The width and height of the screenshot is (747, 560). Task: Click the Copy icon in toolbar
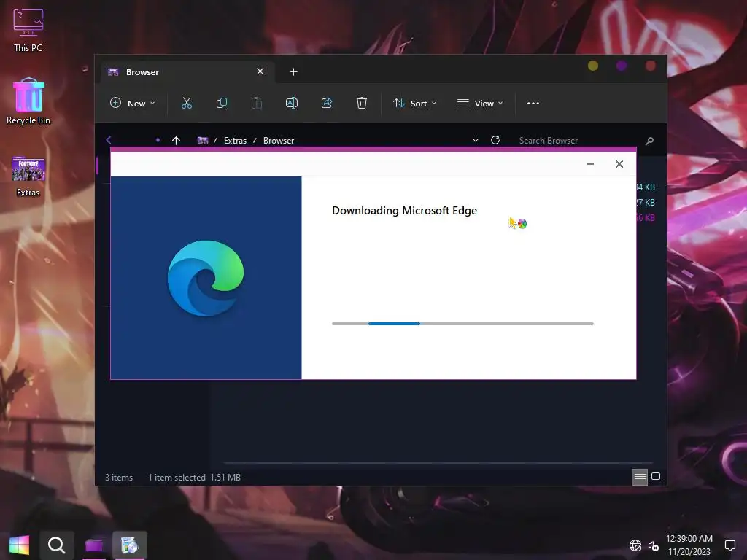(222, 103)
